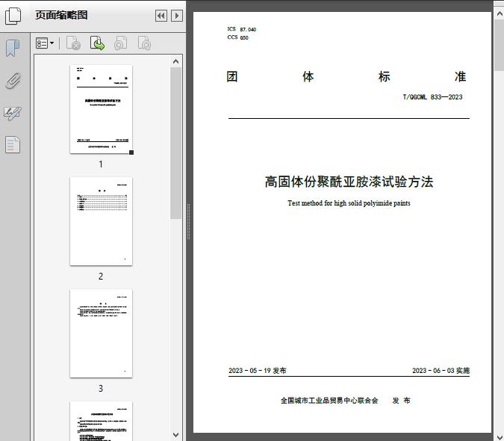Click the page 2 label under thumbnail

point(101,277)
